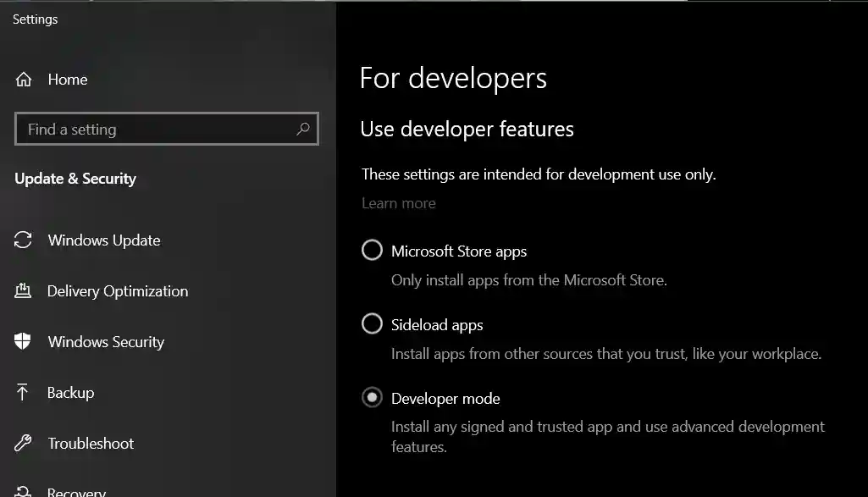Click the Windows Security shield icon
The image size is (868, 497).
click(x=21, y=342)
